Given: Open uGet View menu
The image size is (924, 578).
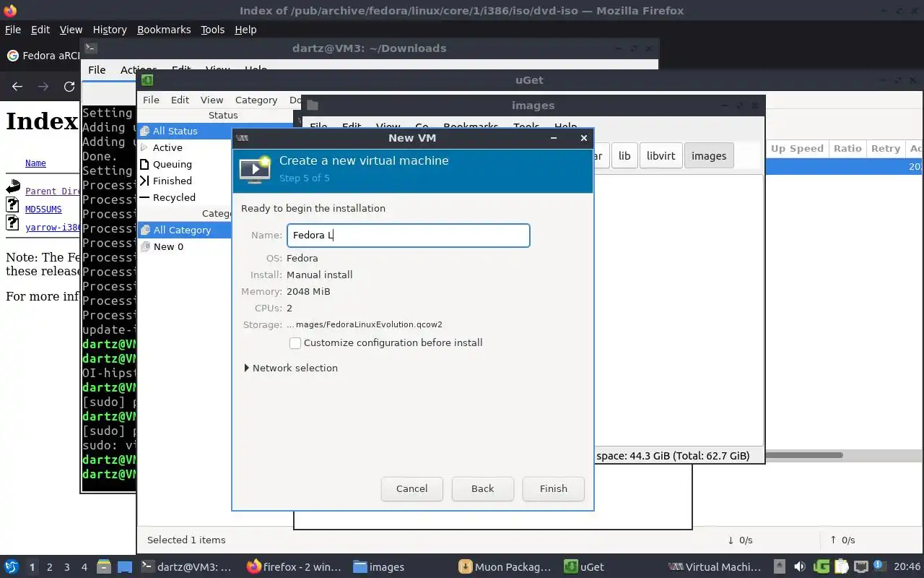Looking at the screenshot, I should [x=212, y=100].
